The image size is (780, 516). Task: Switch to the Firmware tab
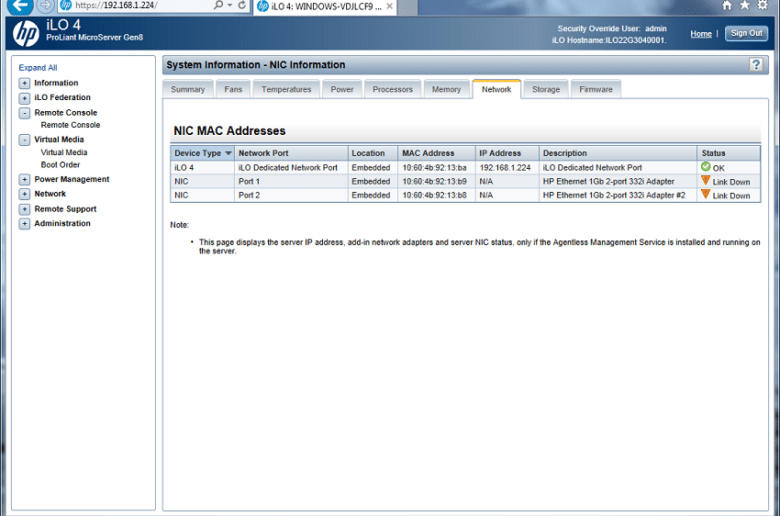click(x=595, y=90)
